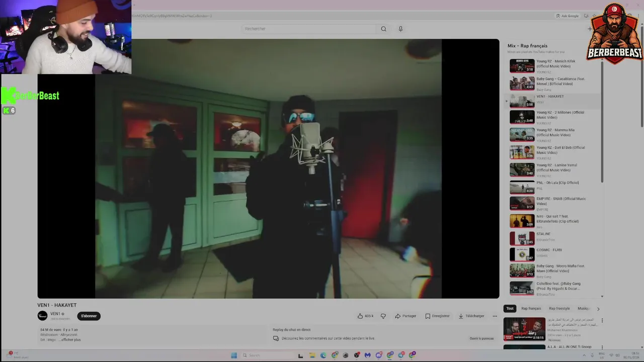Select VEN1 - HAKAYET playlist entry

point(553,101)
